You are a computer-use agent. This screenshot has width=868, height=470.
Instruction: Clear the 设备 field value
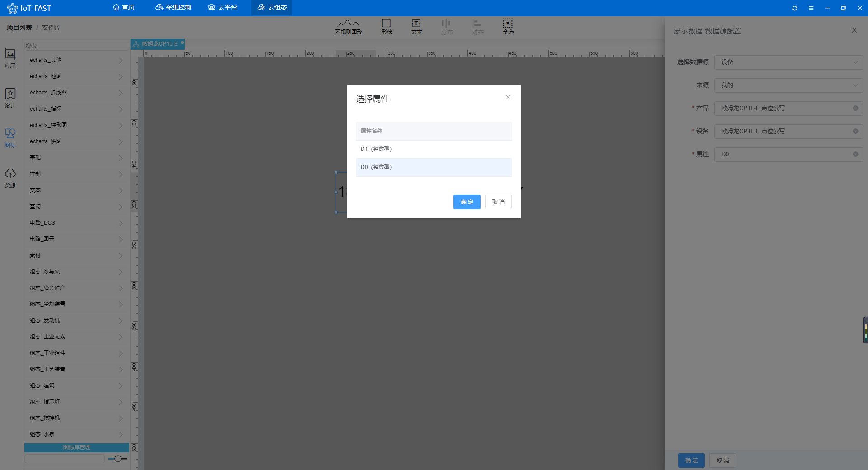[855, 131]
